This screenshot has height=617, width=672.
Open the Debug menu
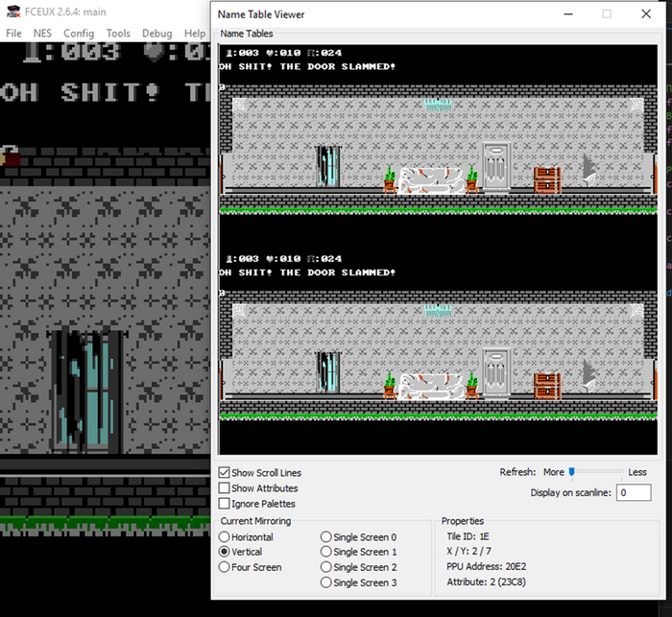click(x=156, y=33)
